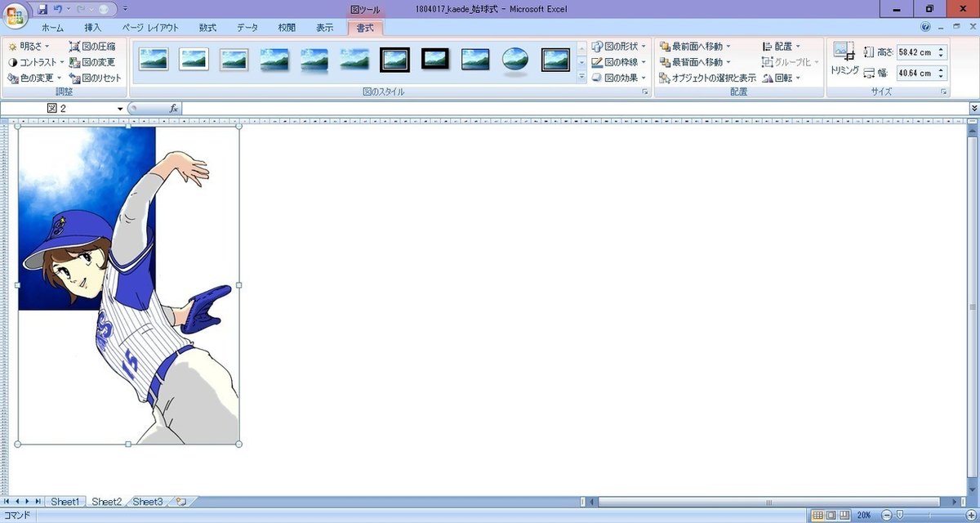Open Send to Back (最背面へ移動) menu

(695, 62)
